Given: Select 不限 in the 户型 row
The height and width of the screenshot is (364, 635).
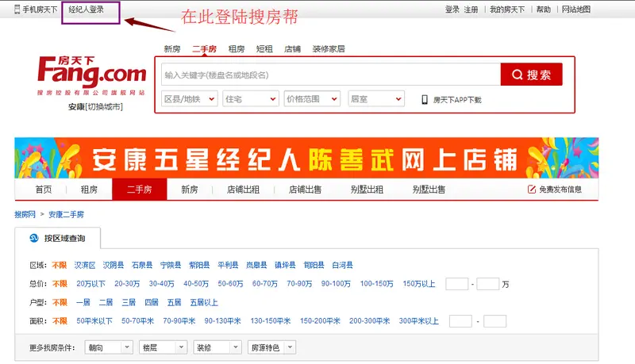Looking at the screenshot, I should pyautogui.click(x=60, y=302).
